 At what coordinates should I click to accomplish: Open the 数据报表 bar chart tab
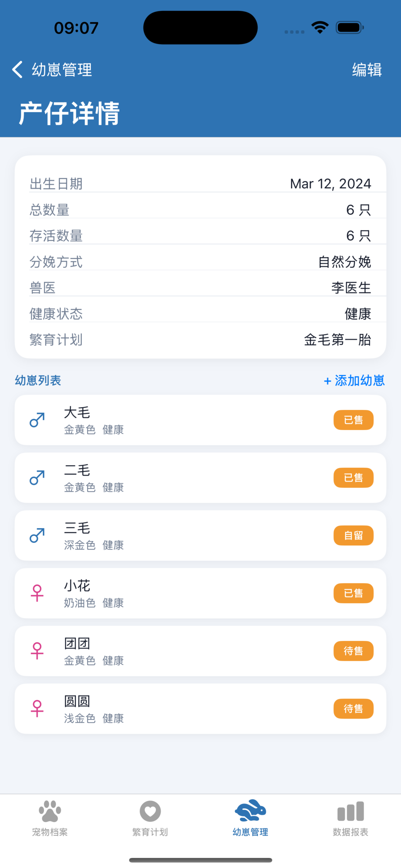click(350, 818)
